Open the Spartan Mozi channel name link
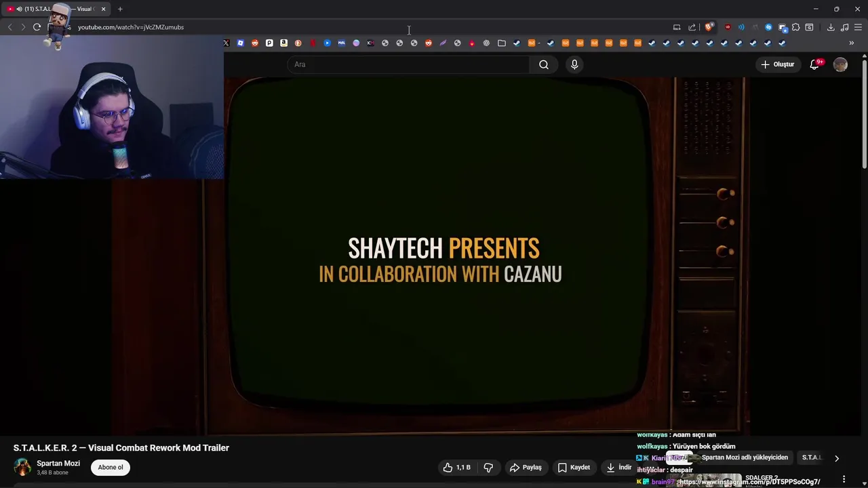This screenshot has width=868, height=488. [58, 464]
